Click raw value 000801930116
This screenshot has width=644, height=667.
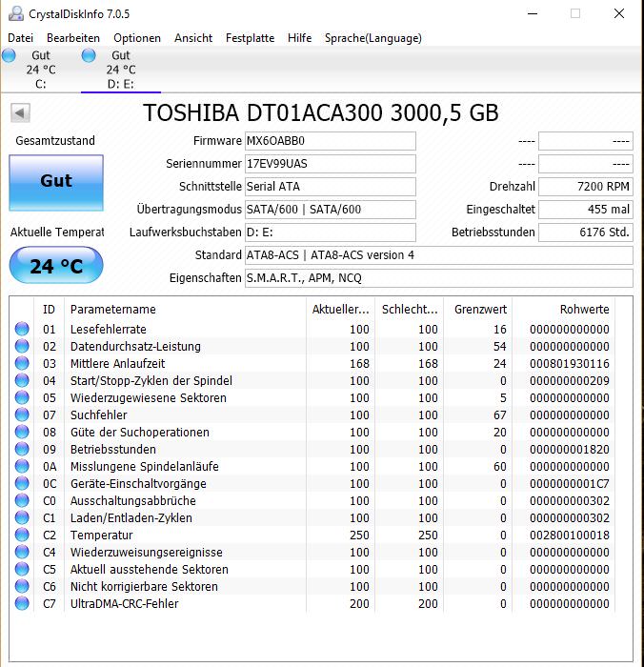[x=569, y=364]
